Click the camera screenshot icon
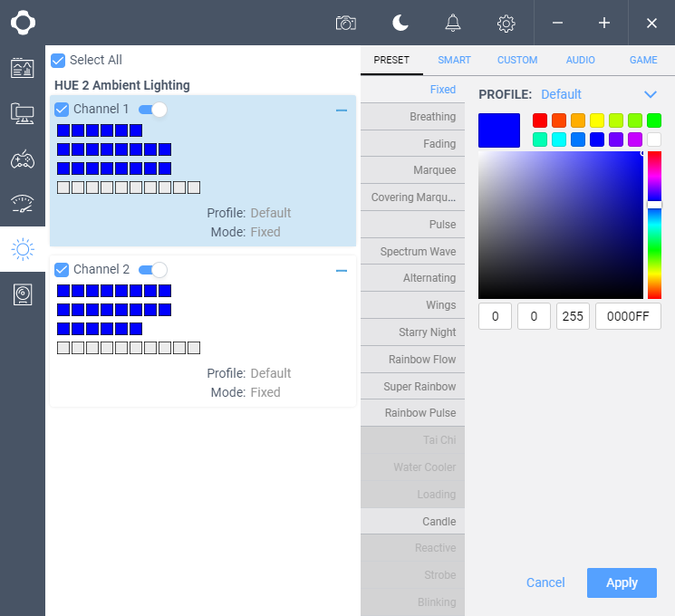The image size is (675, 616). click(x=345, y=23)
